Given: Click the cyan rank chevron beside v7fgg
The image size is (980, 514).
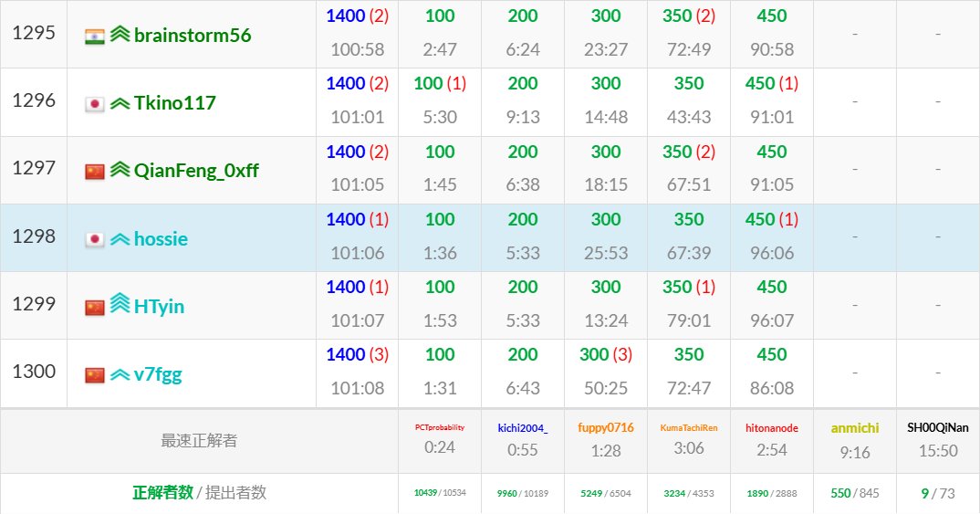Looking at the screenshot, I should coord(120,374).
